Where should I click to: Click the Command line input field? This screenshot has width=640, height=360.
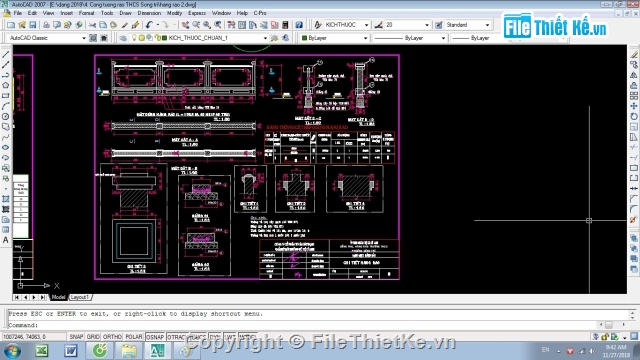point(318,325)
